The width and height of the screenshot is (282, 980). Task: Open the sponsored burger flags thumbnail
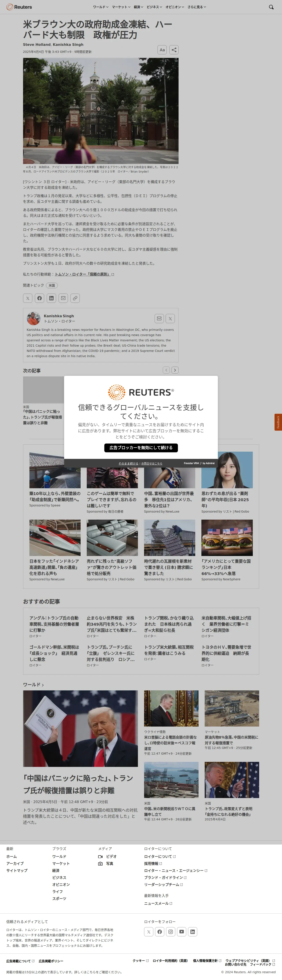[x=227, y=538]
